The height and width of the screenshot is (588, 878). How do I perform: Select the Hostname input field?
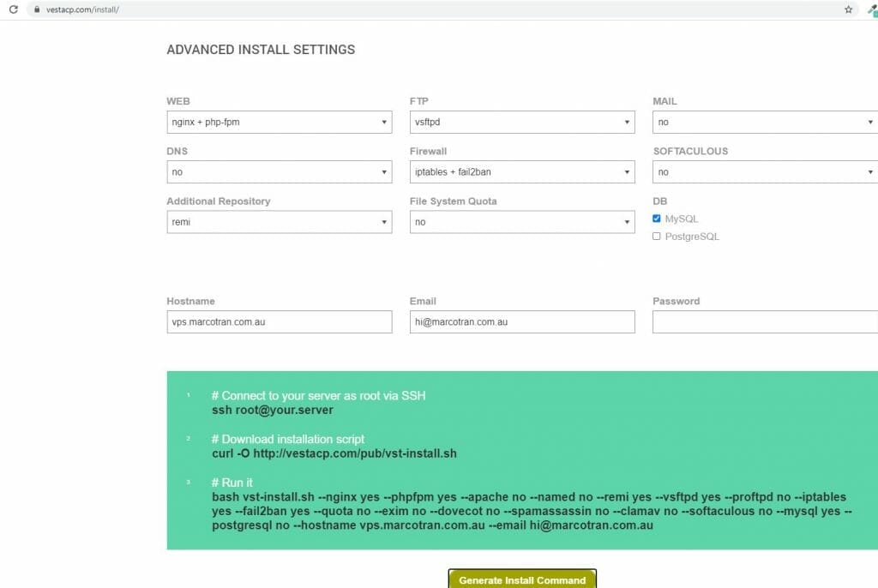coord(279,321)
